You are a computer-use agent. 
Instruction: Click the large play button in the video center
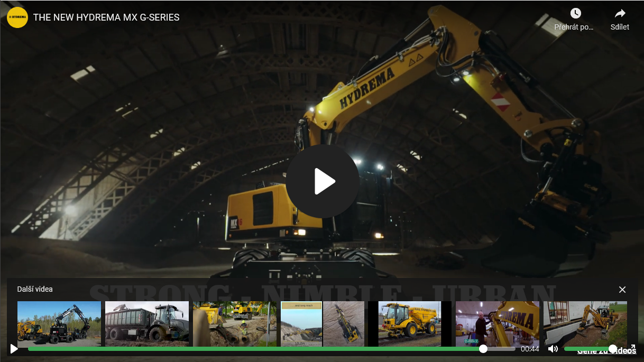pyautogui.click(x=323, y=181)
